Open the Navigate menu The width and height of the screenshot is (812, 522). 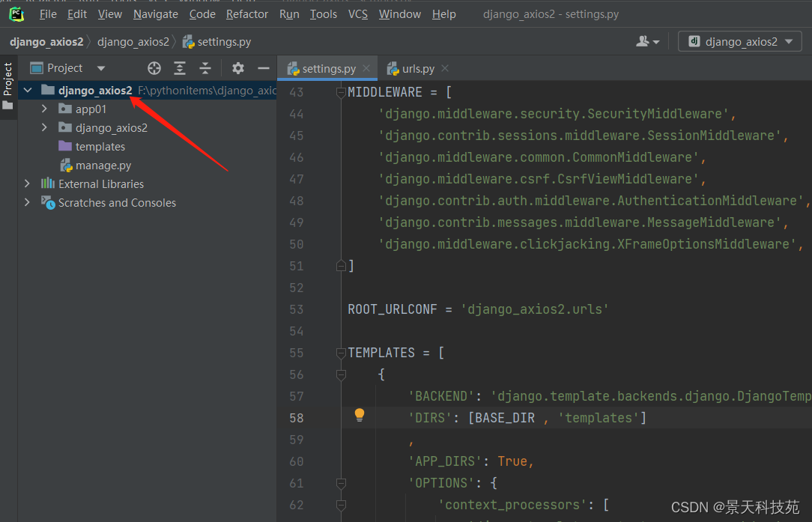[155, 14]
